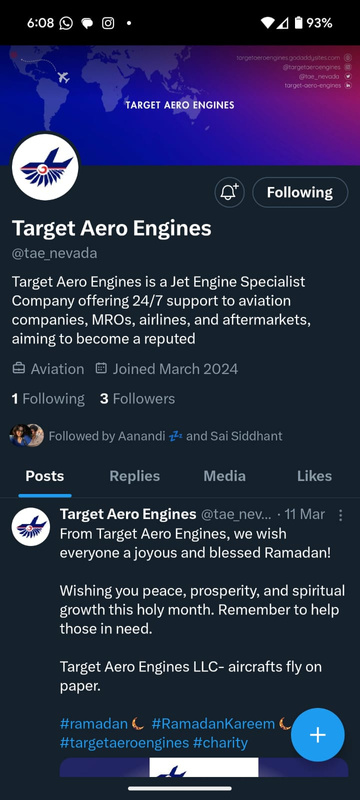
Task: Open the #targetaeroengines hashtag
Action: point(124,742)
